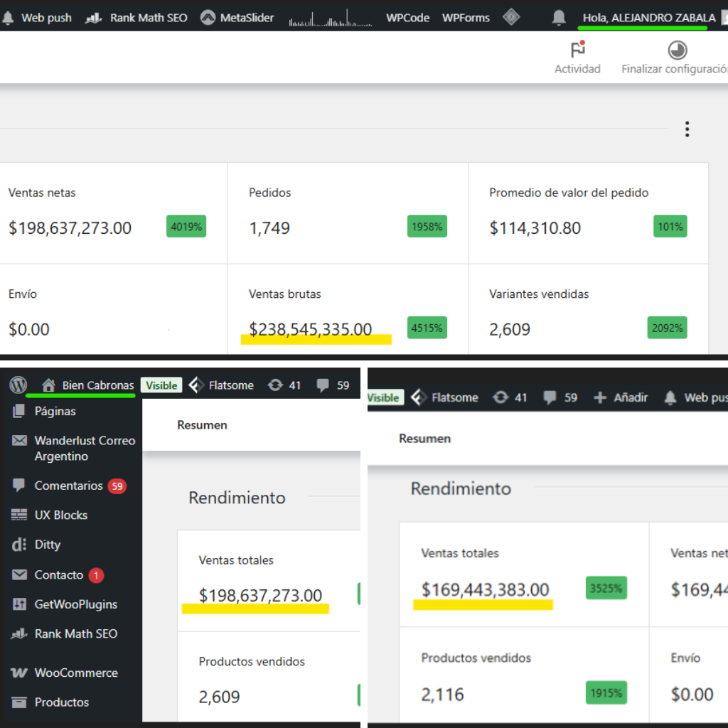Open the WordPress logo menu

18,385
